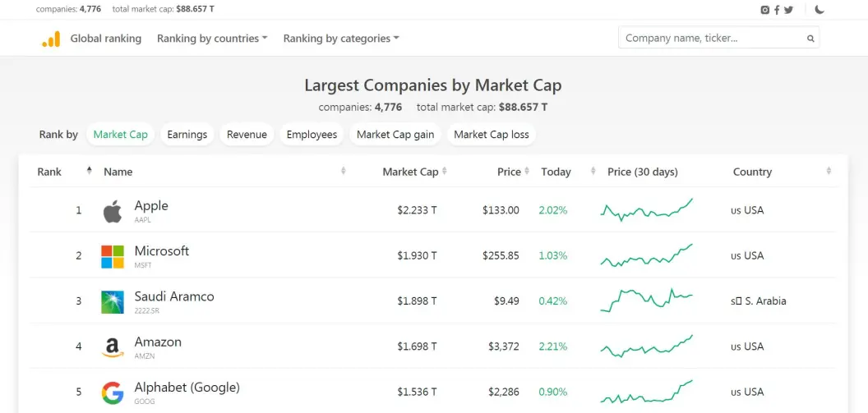The width and height of the screenshot is (868, 413).
Task: Go to Global ranking page
Action: (106, 39)
